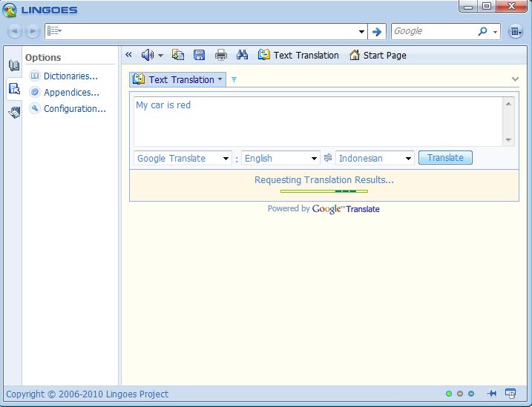Click 'Requesting Translation Results...' text
The width and height of the screenshot is (532, 407).
coord(324,180)
